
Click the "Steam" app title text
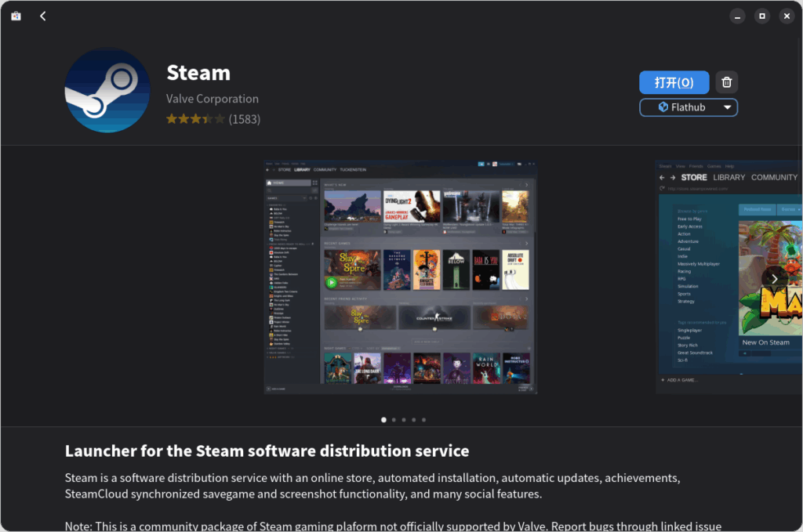(x=198, y=73)
